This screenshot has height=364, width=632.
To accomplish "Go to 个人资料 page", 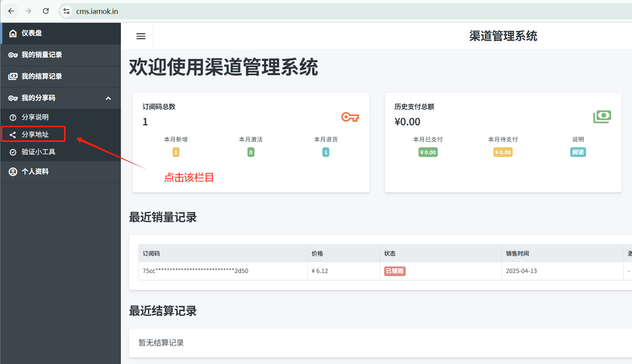I will tap(35, 172).
